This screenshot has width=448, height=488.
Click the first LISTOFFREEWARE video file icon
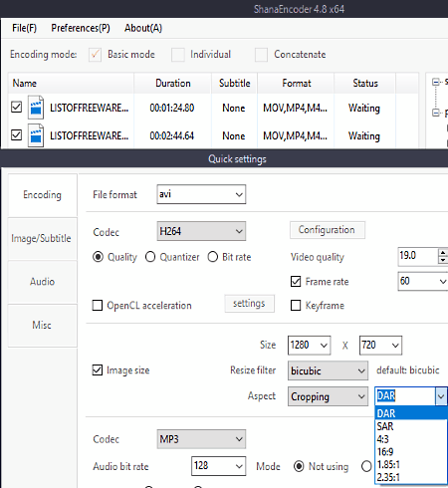36,108
